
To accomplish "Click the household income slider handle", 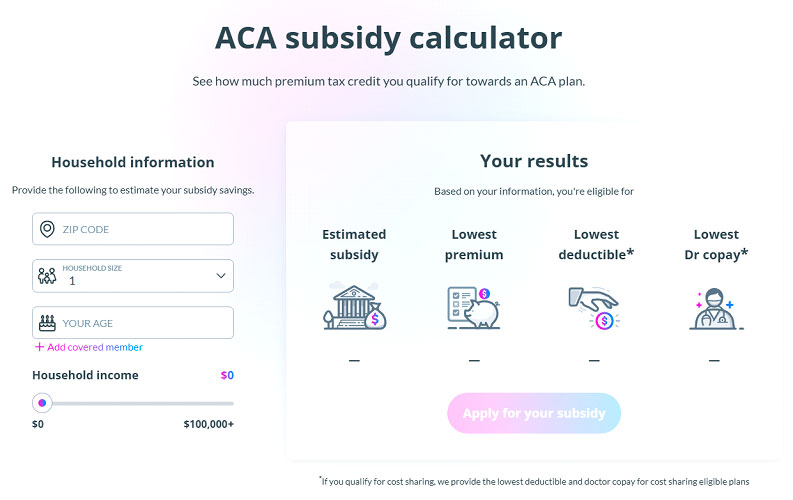I will point(42,403).
